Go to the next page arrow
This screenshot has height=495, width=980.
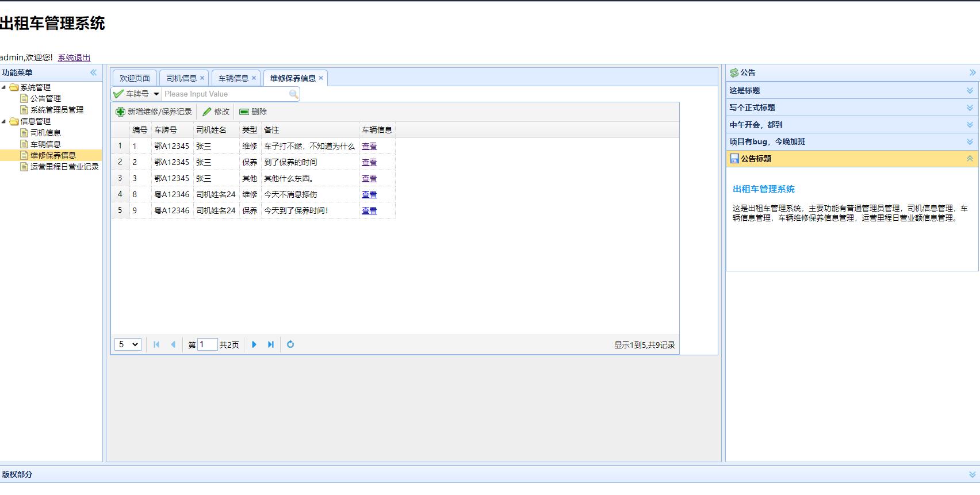point(254,344)
